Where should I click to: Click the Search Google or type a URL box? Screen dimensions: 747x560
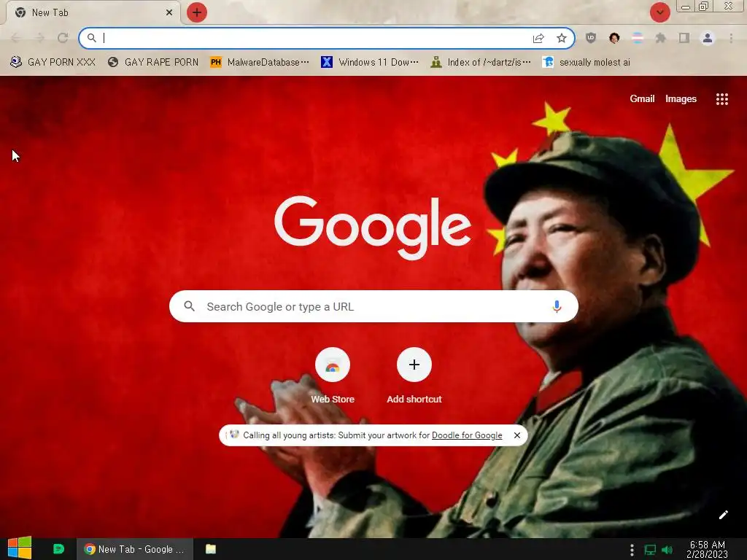click(373, 306)
